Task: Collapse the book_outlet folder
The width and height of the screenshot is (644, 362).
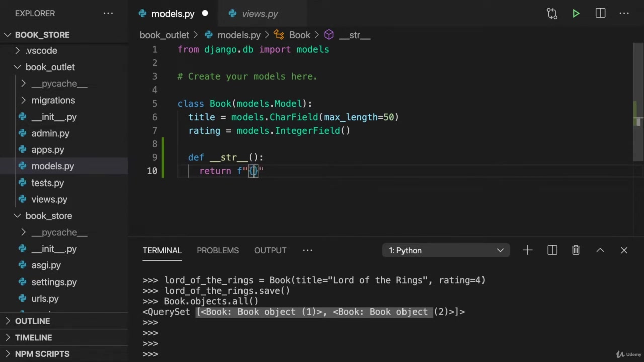Action: [50, 67]
